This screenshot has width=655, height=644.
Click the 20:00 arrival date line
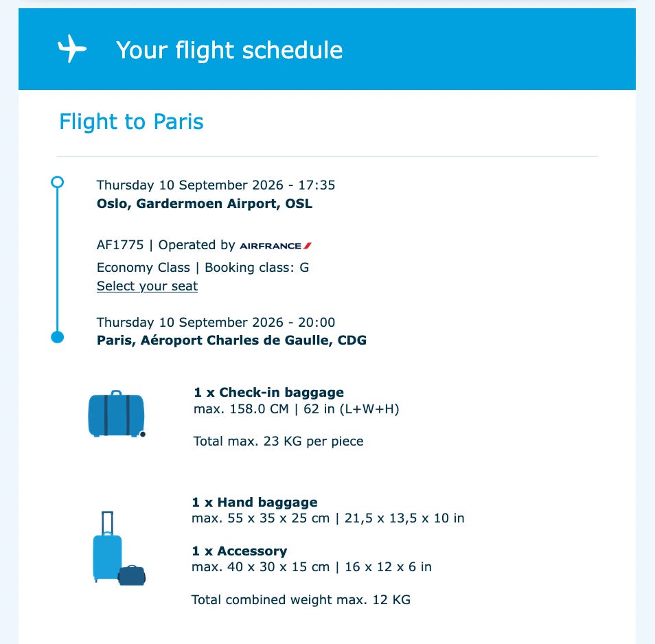click(x=216, y=323)
